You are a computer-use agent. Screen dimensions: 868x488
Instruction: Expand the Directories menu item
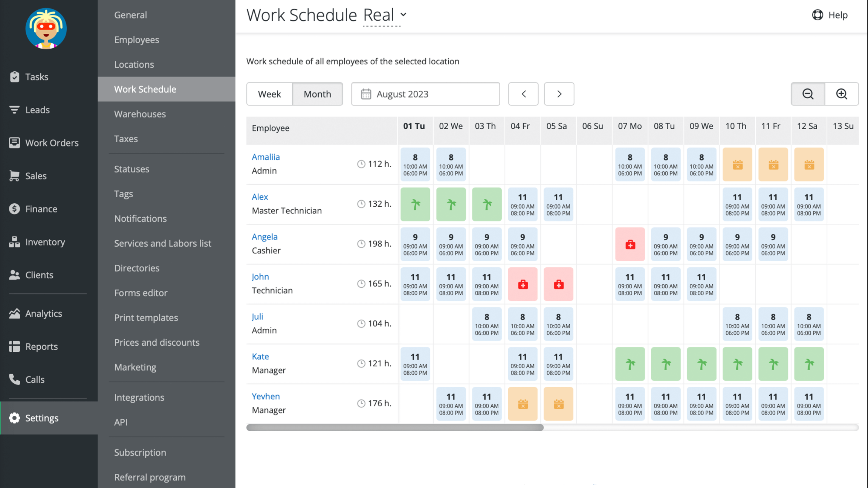pyautogui.click(x=136, y=268)
